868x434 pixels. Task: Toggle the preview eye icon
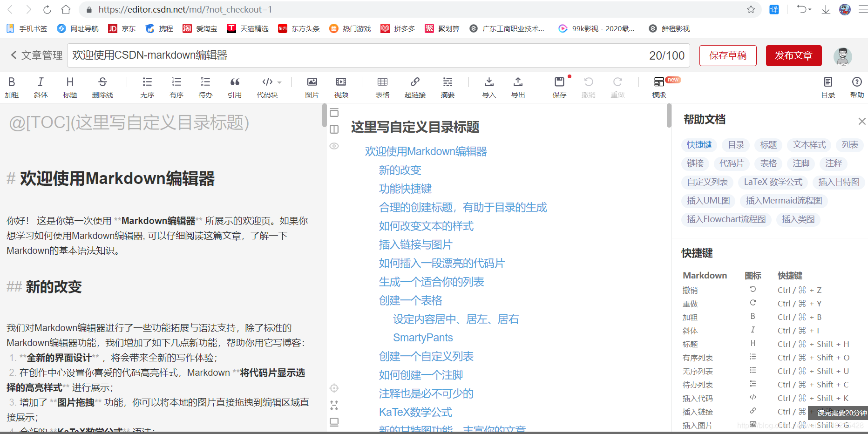[334, 146]
